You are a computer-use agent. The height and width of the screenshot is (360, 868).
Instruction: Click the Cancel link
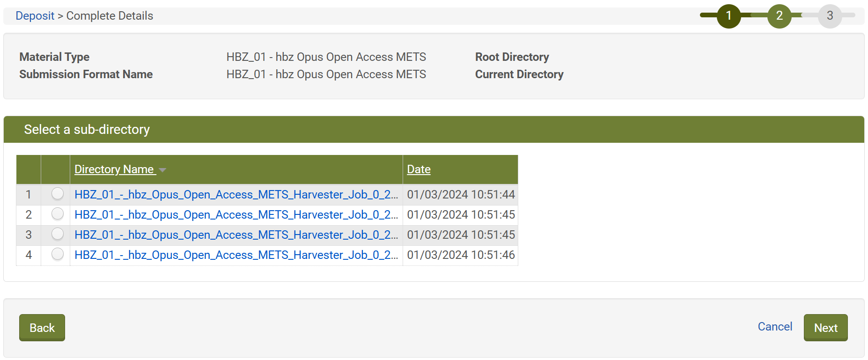click(775, 327)
